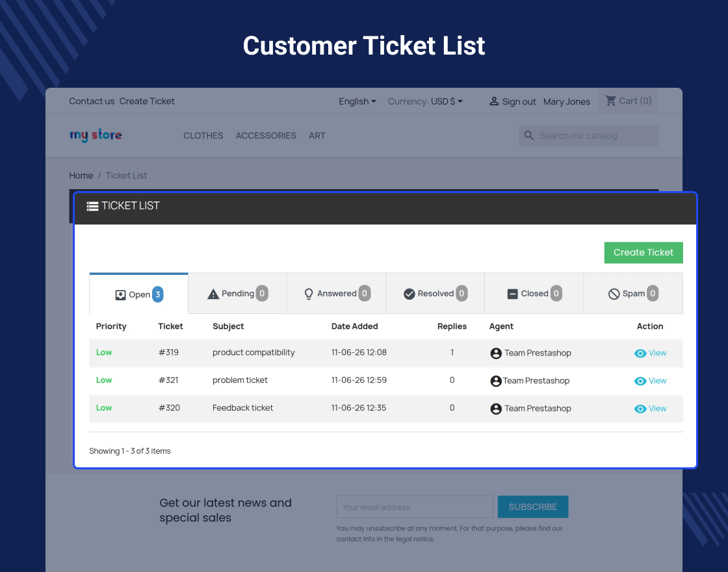Focus the Your email address field
Screen dimensions: 728x572
click(x=415, y=507)
